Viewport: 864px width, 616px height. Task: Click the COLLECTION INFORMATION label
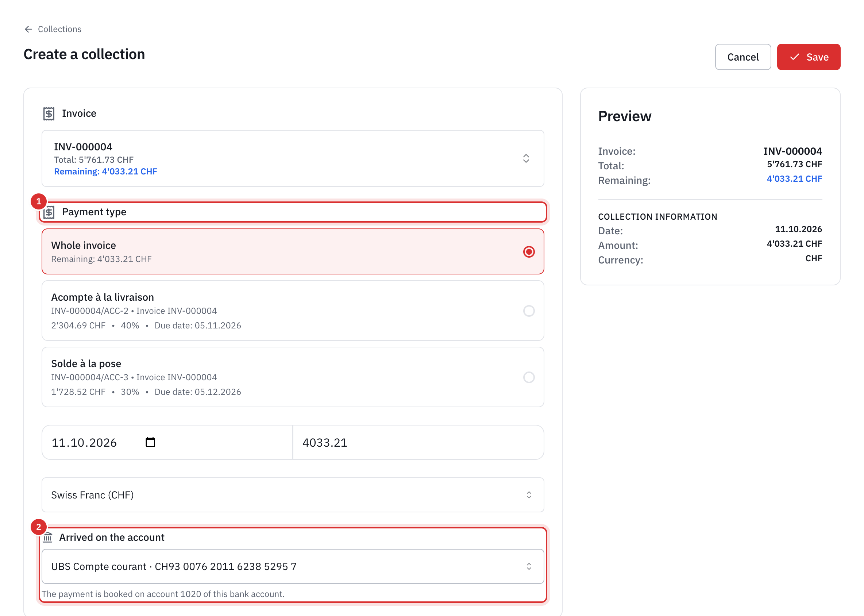(x=657, y=217)
